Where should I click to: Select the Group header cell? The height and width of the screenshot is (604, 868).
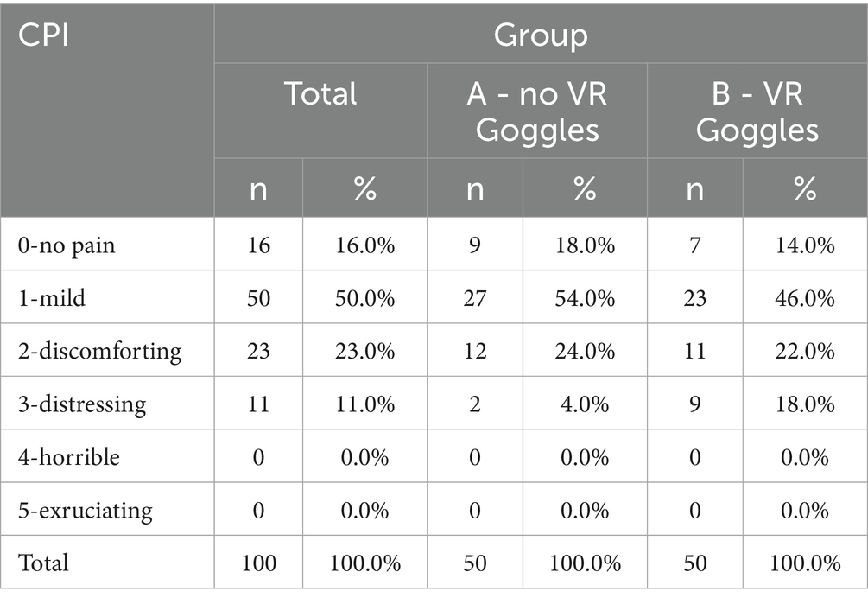coord(541,35)
